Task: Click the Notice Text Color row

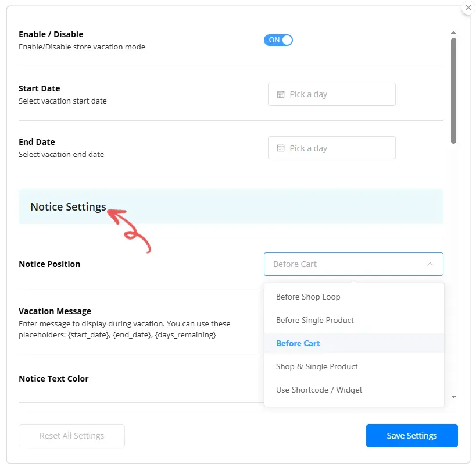Action: 53,378
